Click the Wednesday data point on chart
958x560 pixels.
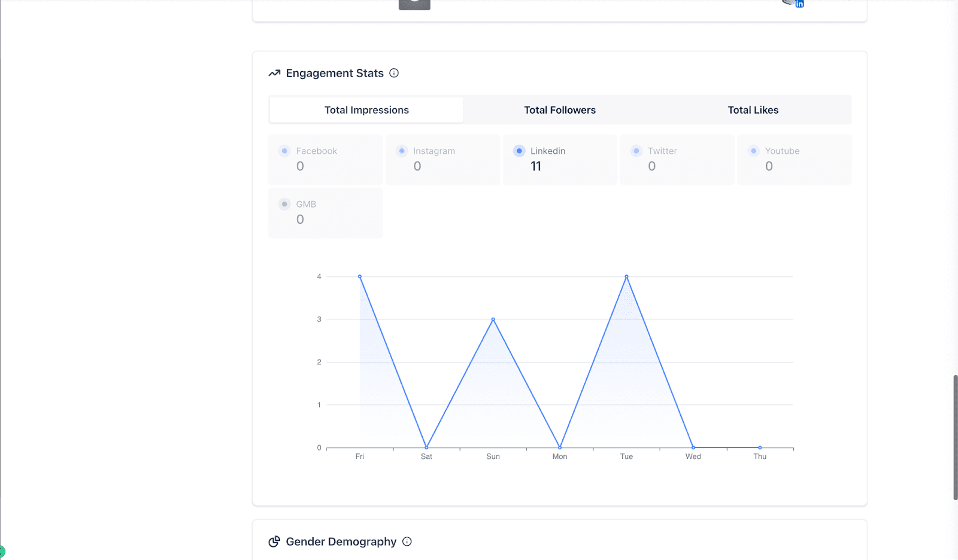pos(693,448)
